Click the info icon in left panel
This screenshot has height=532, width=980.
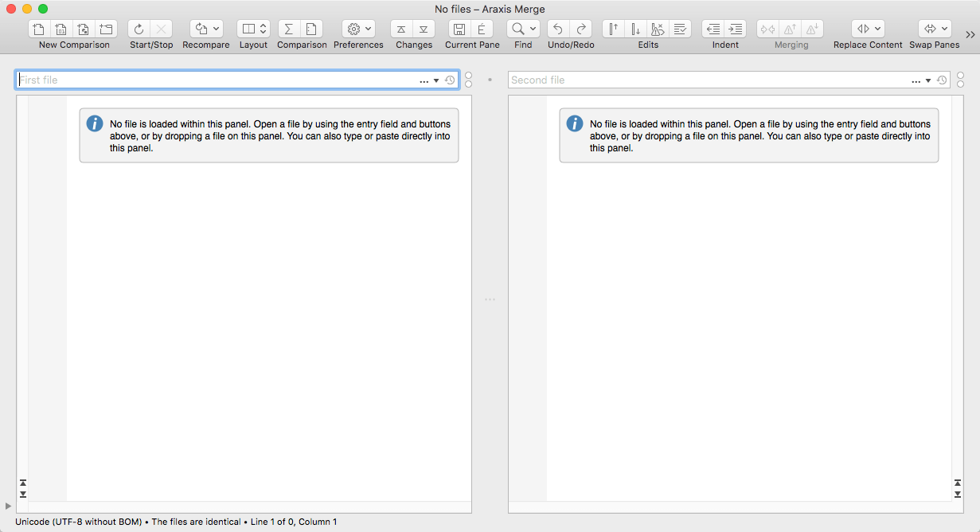coord(95,123)
